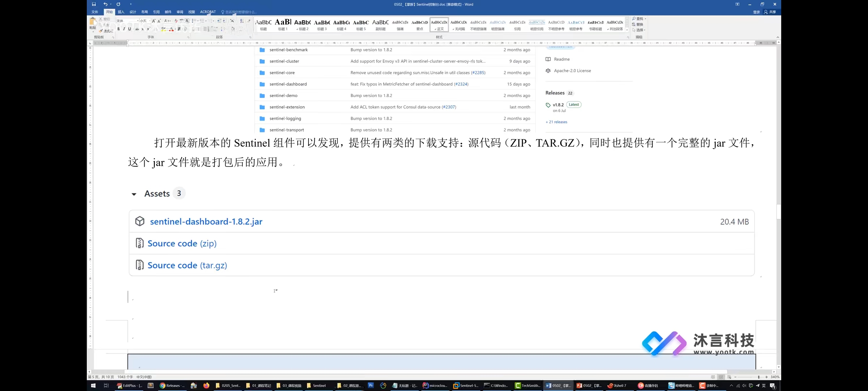
Task: Click Replace (替换) in the editing group
Action: point(638,25)
